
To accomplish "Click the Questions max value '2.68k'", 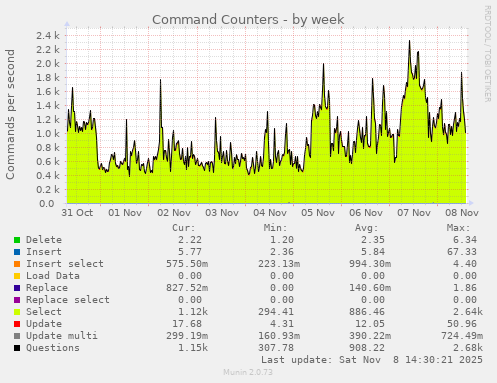I will pyautogui.click(x=468, y=348).
